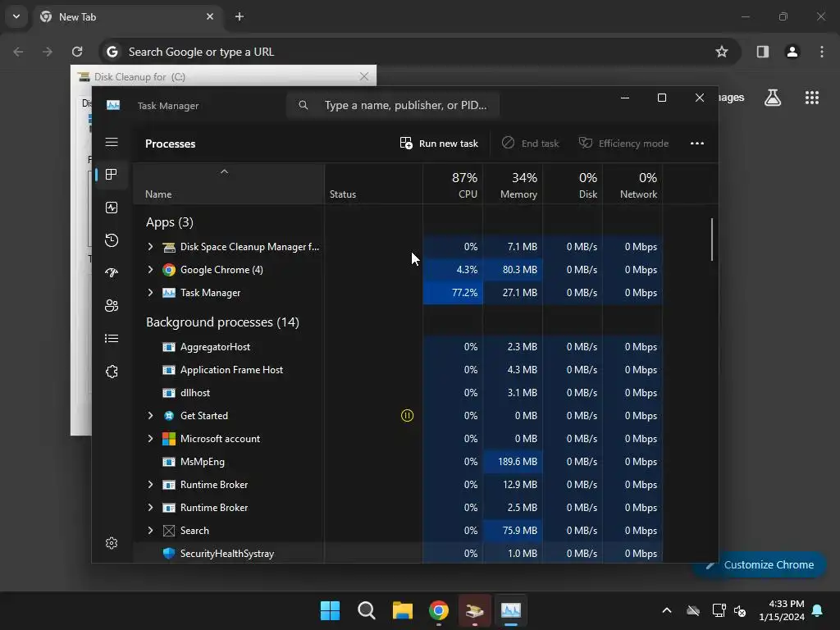
Task: Select the Application Frame Host process
Action: coord(398,370)
